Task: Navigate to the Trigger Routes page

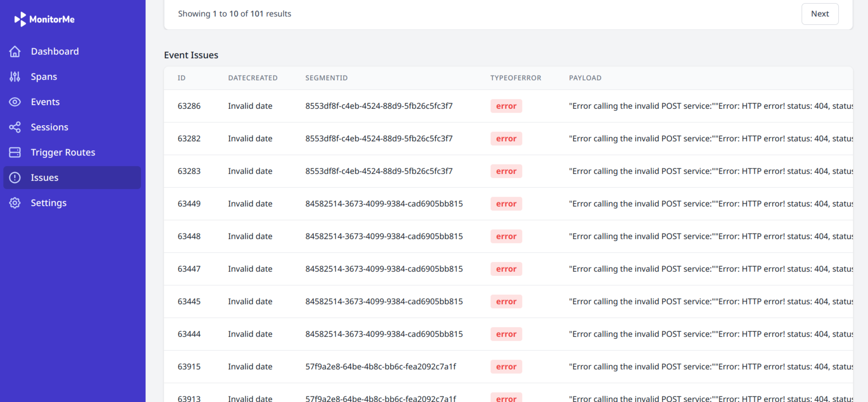Action: coord(63,152)
